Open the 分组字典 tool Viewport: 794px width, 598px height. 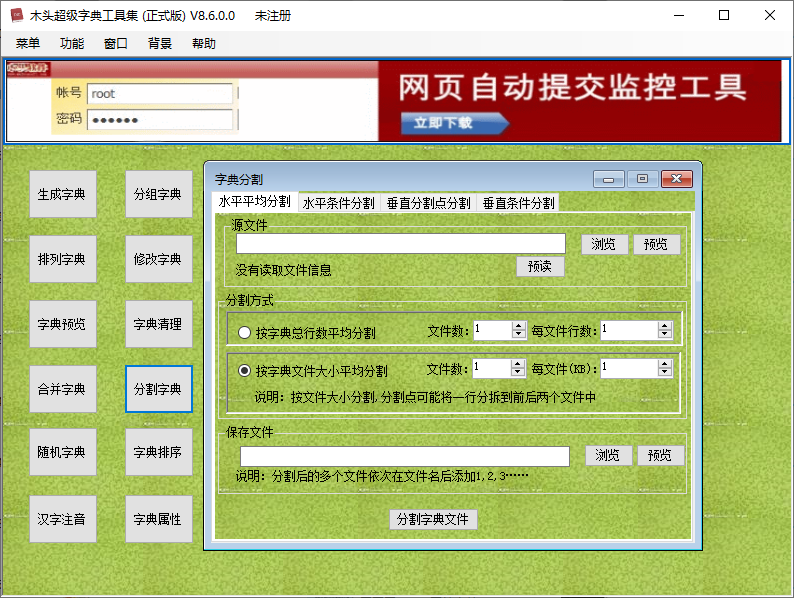click(x=158, y=194)
